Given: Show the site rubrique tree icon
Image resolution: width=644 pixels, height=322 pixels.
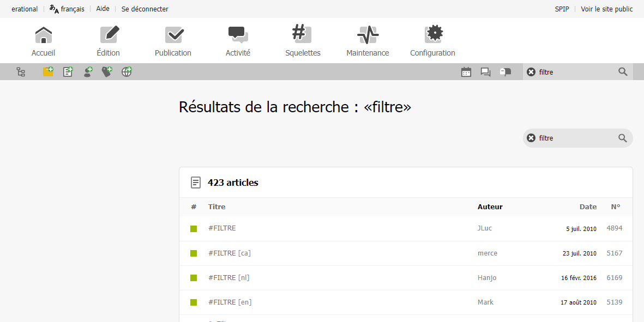Looking at the screenshot, I should coord(21,72).
